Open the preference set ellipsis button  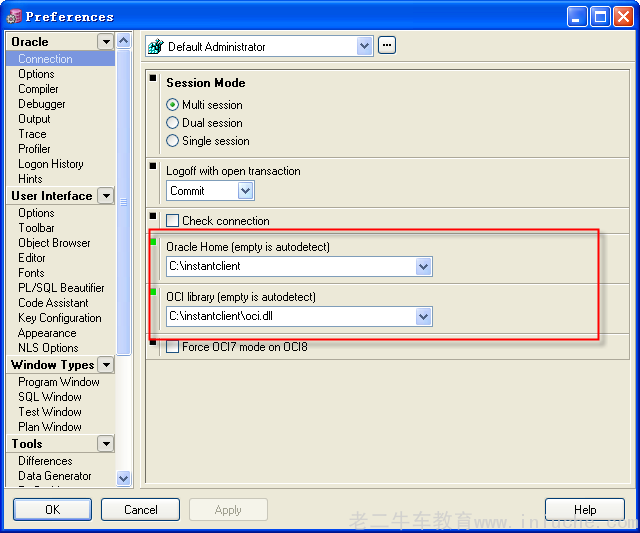coord(387,45)
